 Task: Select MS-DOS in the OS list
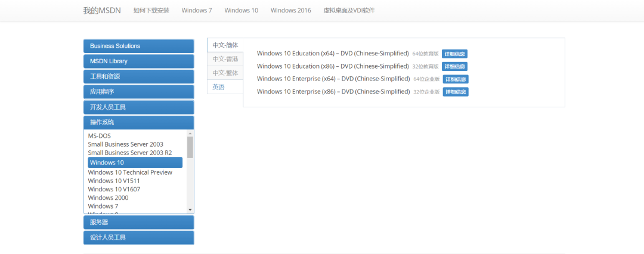[x=100, y=135]
